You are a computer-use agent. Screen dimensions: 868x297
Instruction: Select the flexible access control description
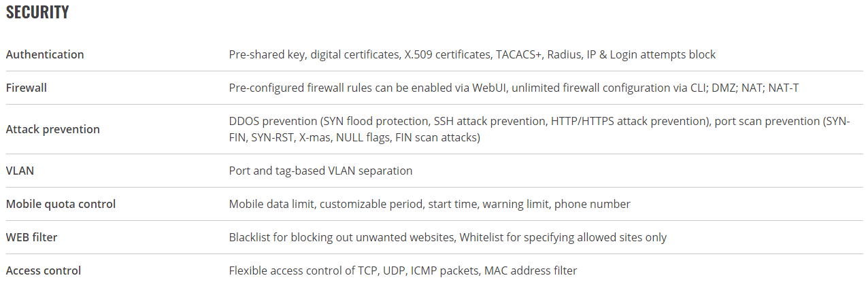coord(403,270)
